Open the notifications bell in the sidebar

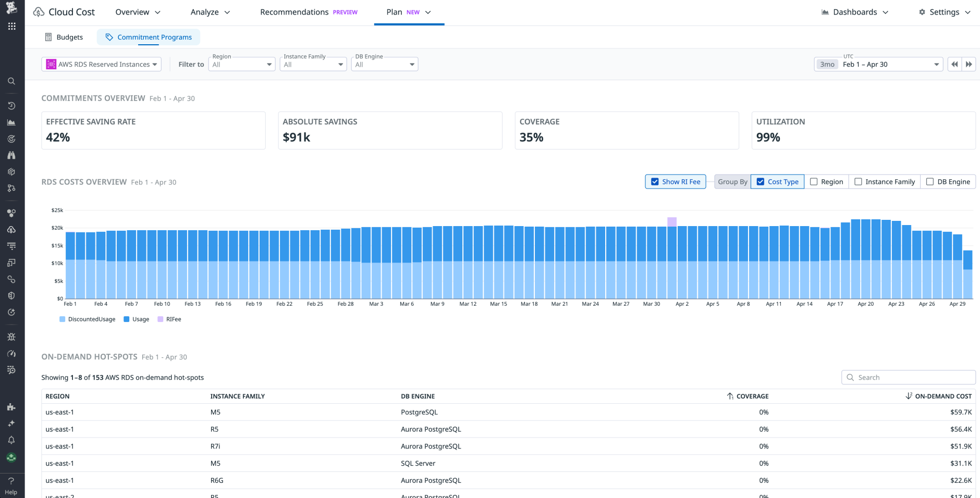point(11,440)
